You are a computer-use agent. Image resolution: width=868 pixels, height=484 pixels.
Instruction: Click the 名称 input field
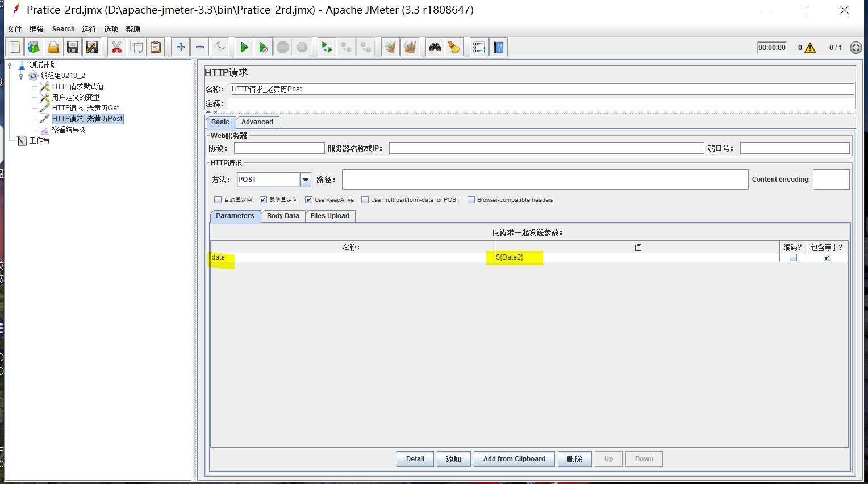(542, 89)
